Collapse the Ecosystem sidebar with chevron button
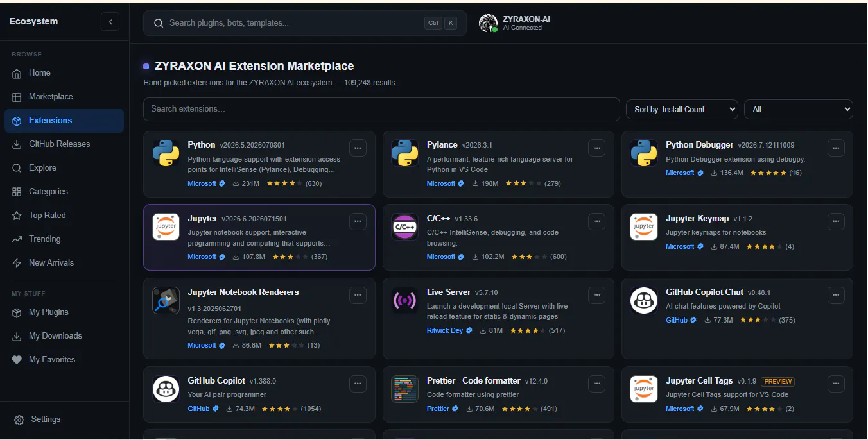The image size is (868, 440). tap(110, 22)
